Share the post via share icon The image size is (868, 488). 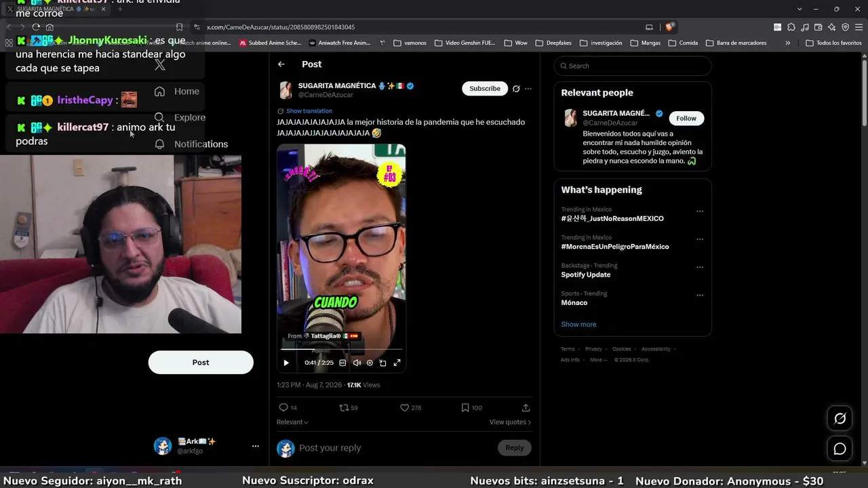coord(526,407)
